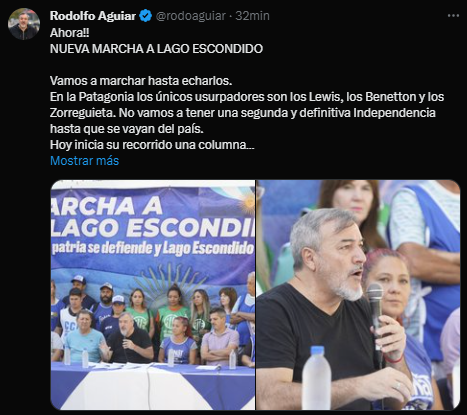This screenshot has height=415, width=467.
Task: Open the three-dot more options menu
Action: [453, 16]
